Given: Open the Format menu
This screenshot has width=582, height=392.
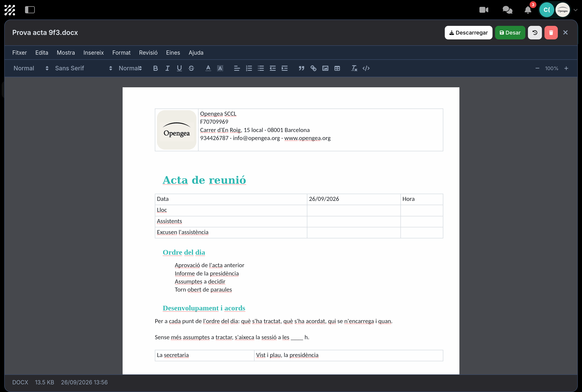Looking at the screenshot, I should coord(121,53).
